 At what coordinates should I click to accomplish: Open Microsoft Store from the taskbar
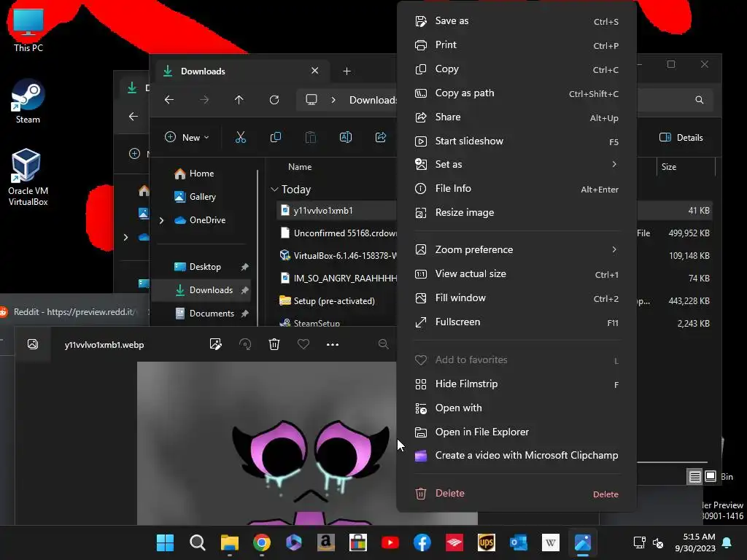tap(357, 542)
